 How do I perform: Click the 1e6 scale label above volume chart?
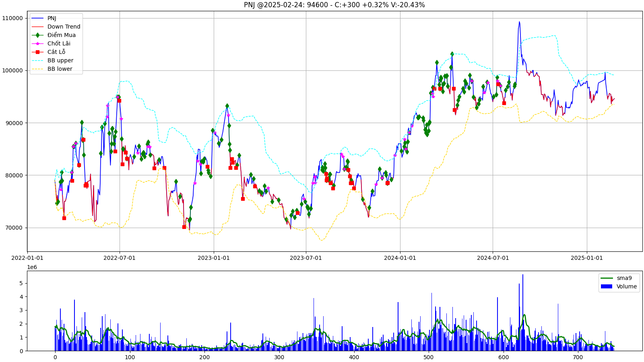[x=32, y=267]
